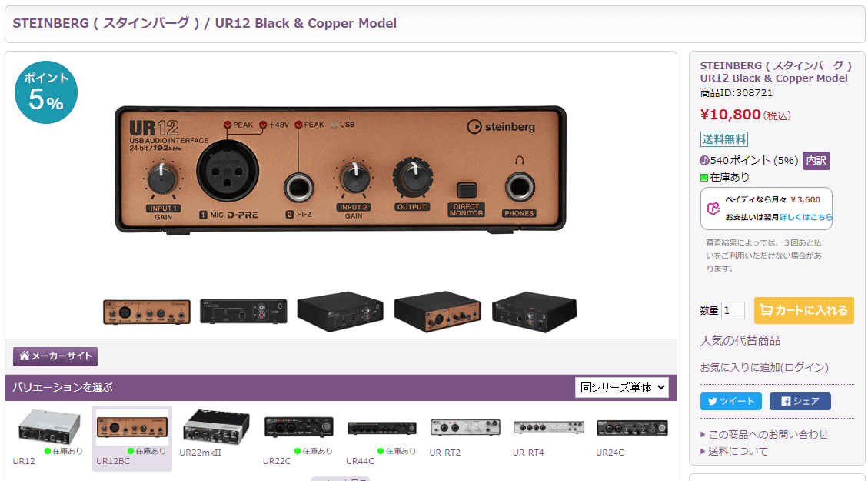Click お気に入りに追加(ログイン) link
This screenshot has height=481, width=868.
(764, 367)
